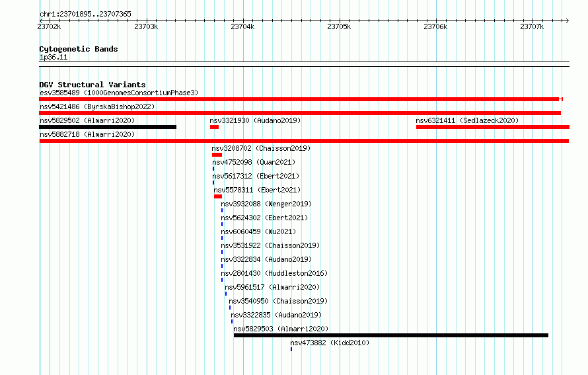Open nsv5421486 (ByrskaBishop2022) variant label

97,106
